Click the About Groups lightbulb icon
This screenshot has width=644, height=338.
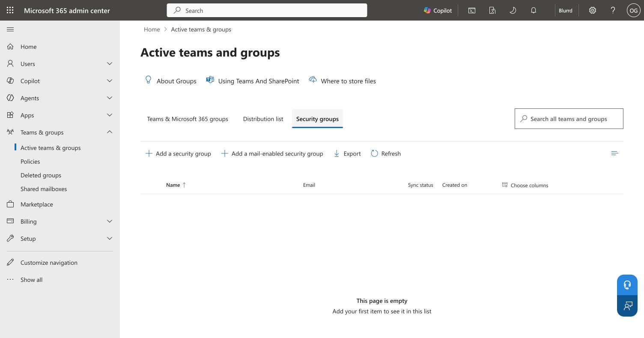pyautogui.click(x=148, y=80)
